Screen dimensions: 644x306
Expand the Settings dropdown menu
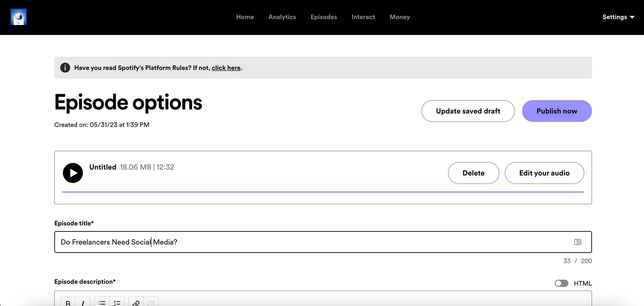click(618, 17)
